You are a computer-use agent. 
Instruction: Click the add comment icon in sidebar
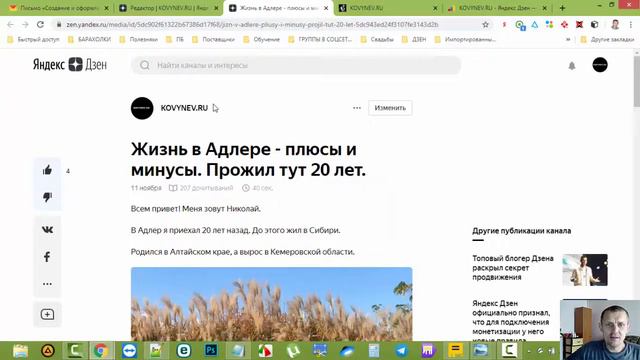tap(47, 314)
